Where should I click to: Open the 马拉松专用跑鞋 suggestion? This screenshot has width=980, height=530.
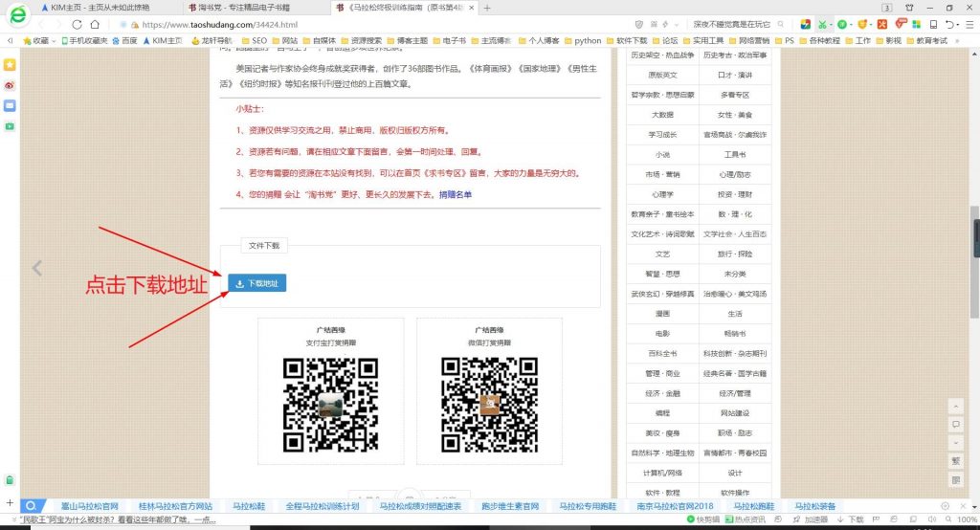tap(588, 506)
